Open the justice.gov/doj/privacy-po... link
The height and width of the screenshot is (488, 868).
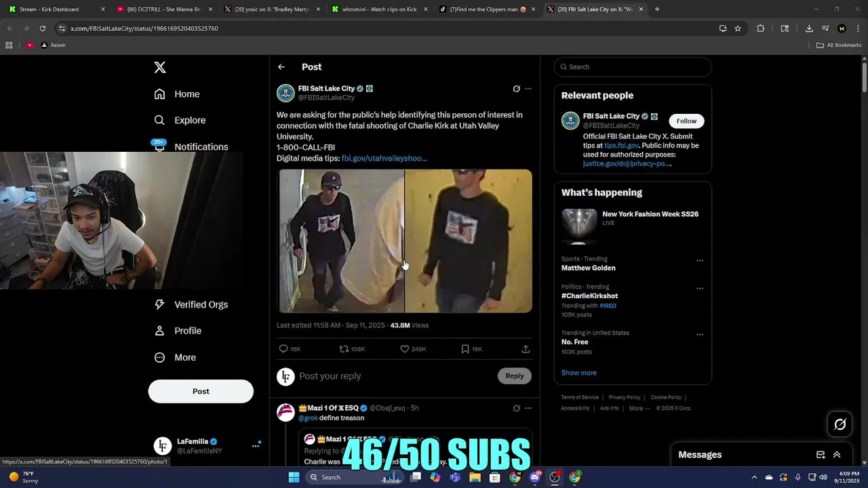[627, 163]
